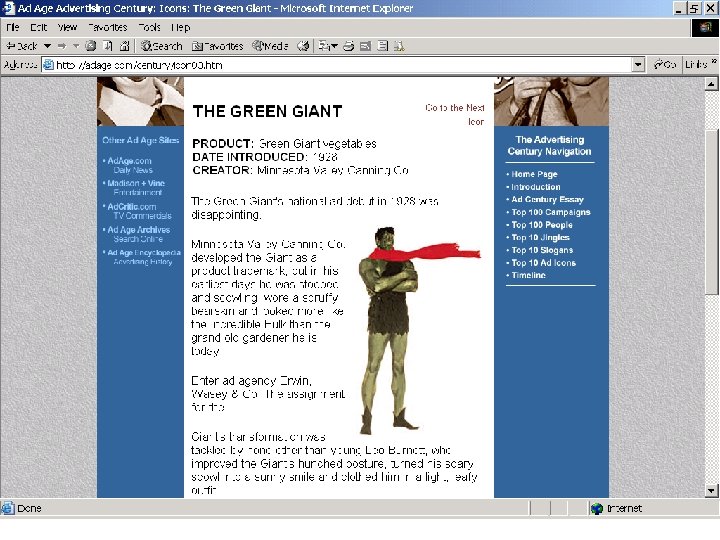Viewport: 720px width, 540px height.
Task: Open the Tools menu
Action: pyautogui.click(x=150, y=28)
